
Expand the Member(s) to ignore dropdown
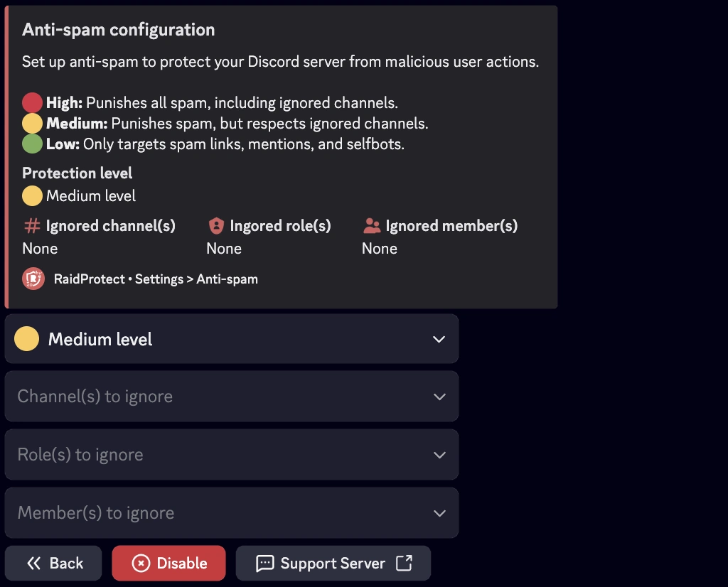[x=232, y=513]
